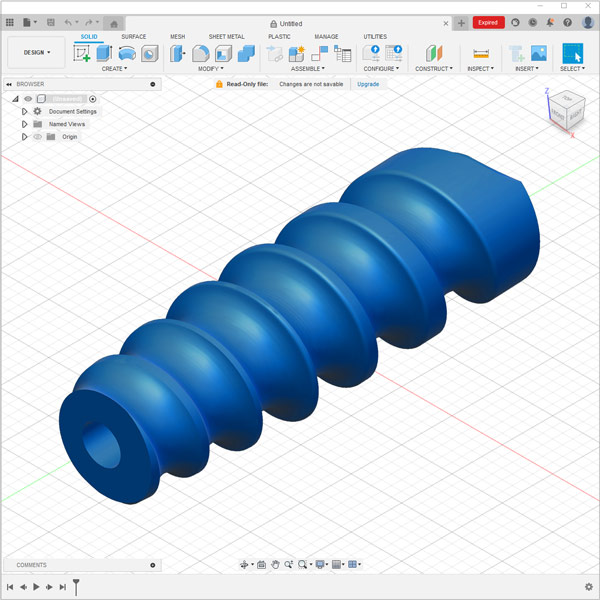This screenshot has height=600, width=600.
Task: Open the home tab icon
Action: tap(114, 22)
